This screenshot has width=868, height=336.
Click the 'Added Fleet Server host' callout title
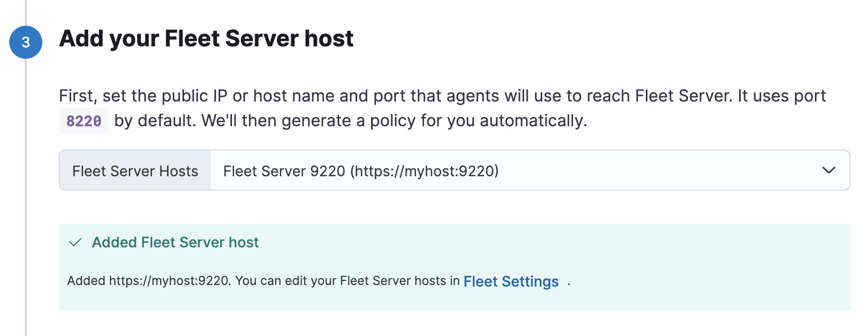176,242
